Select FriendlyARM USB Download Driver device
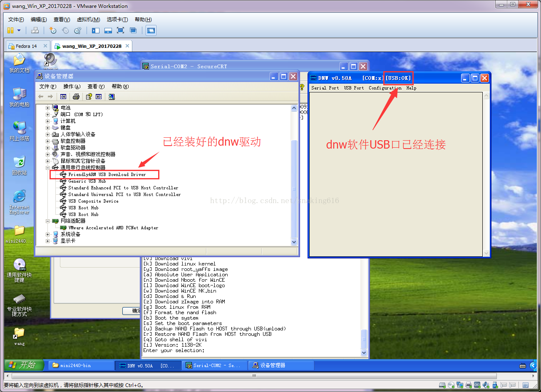The width and height of the screenshot is (541, 392). tap(107, 174)
